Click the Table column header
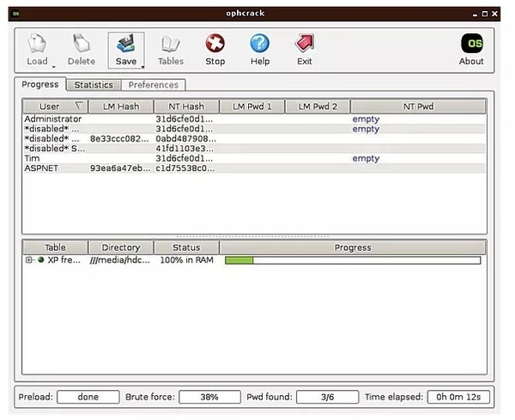This screenshot has width=515, height=420. (55, 247)
